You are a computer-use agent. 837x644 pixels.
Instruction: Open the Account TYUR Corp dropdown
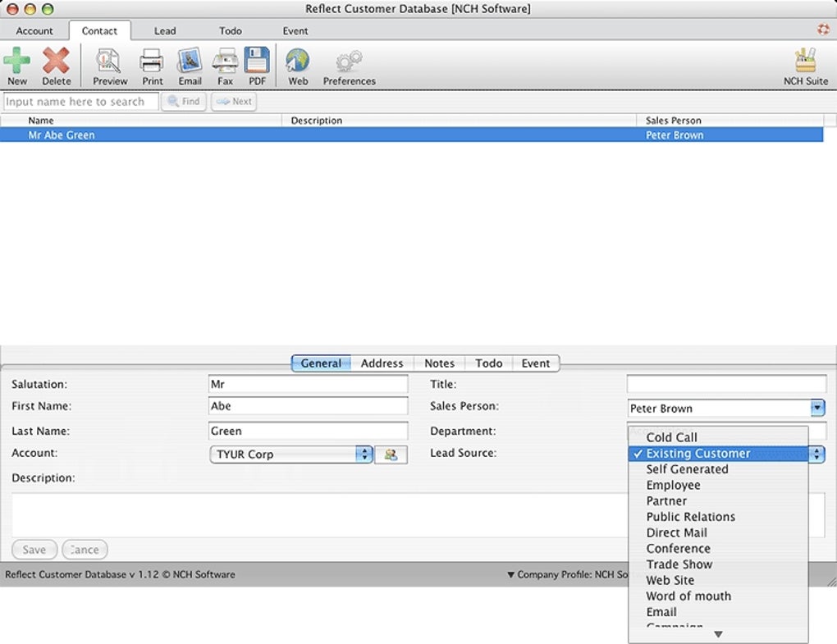(291, 454)
